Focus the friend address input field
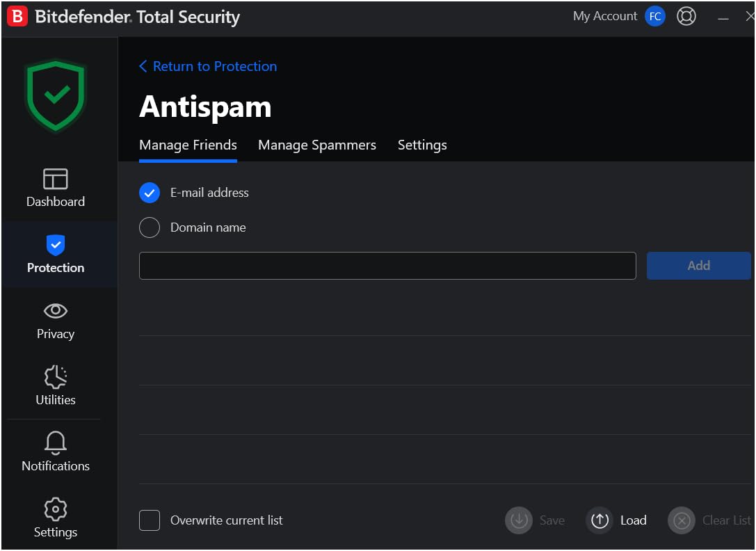The image size is (756, 551). coord(387,265)
